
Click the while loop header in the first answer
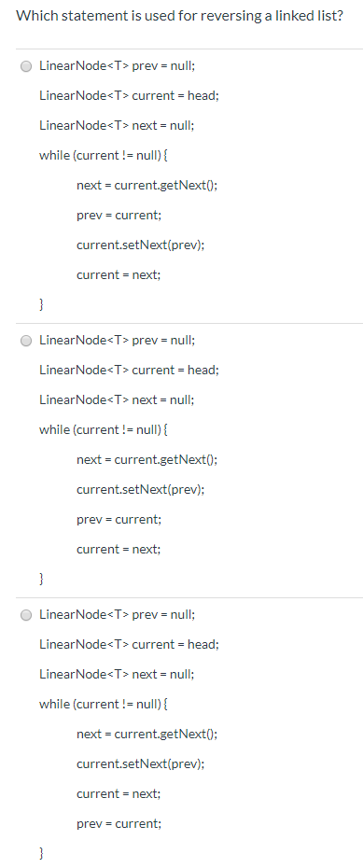pos(104,156)
